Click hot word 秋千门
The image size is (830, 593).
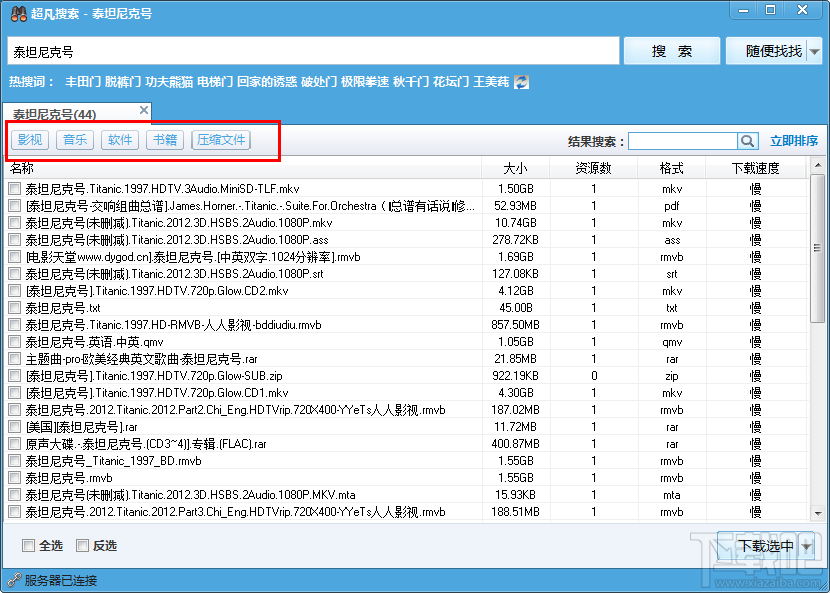click(x=411, y=82)
